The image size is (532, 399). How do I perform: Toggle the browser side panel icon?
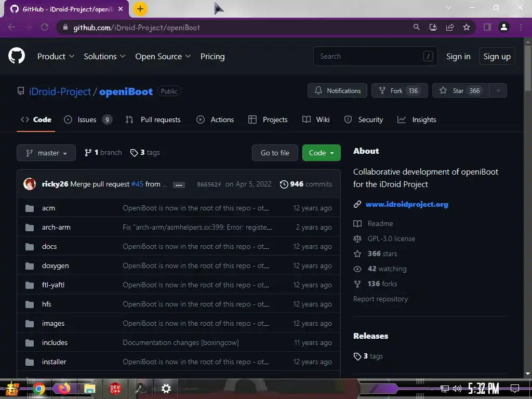click(x=487, y=27)
